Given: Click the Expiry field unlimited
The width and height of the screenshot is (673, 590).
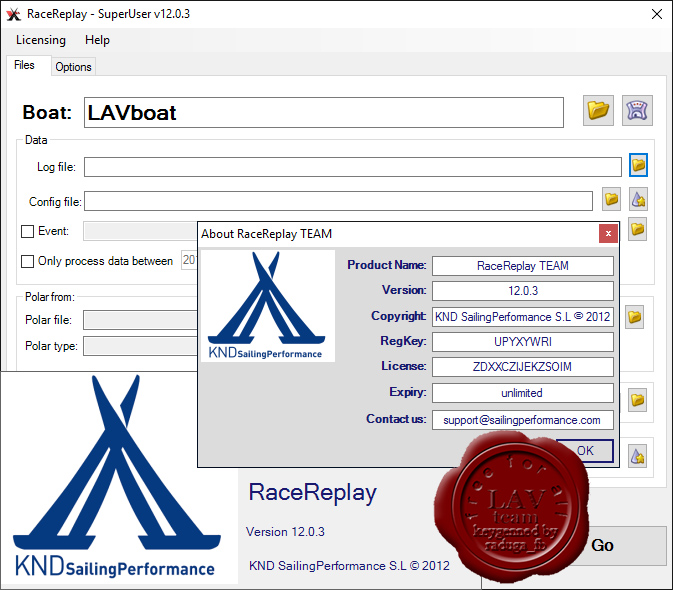Looking at the screenshot, I should (x=523, y=393).
